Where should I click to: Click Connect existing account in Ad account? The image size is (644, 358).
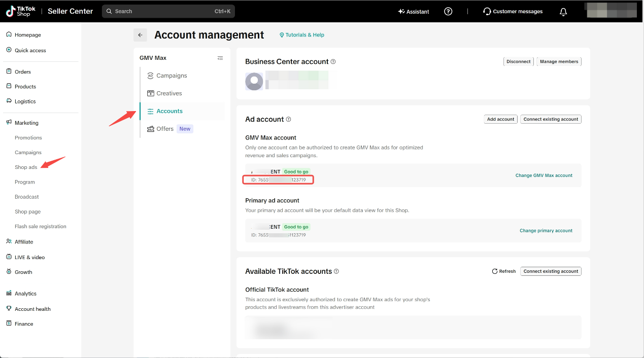[551, 119]
